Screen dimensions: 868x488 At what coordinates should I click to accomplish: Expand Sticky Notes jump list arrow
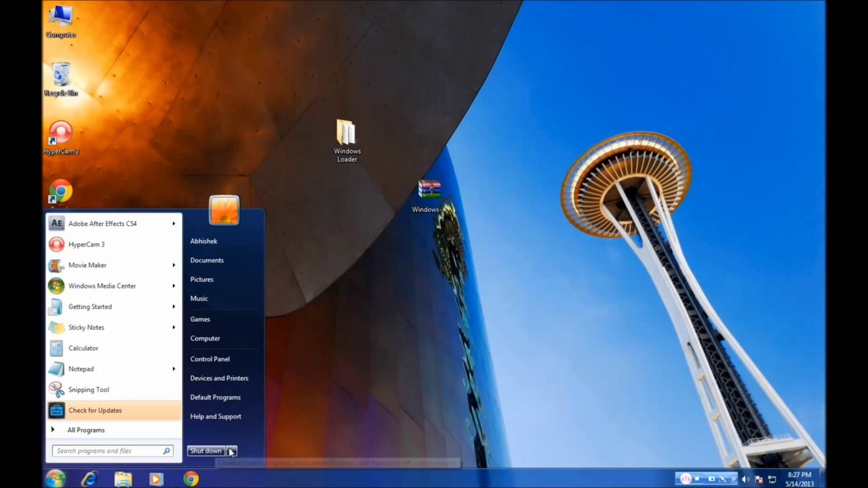(174, 327)
